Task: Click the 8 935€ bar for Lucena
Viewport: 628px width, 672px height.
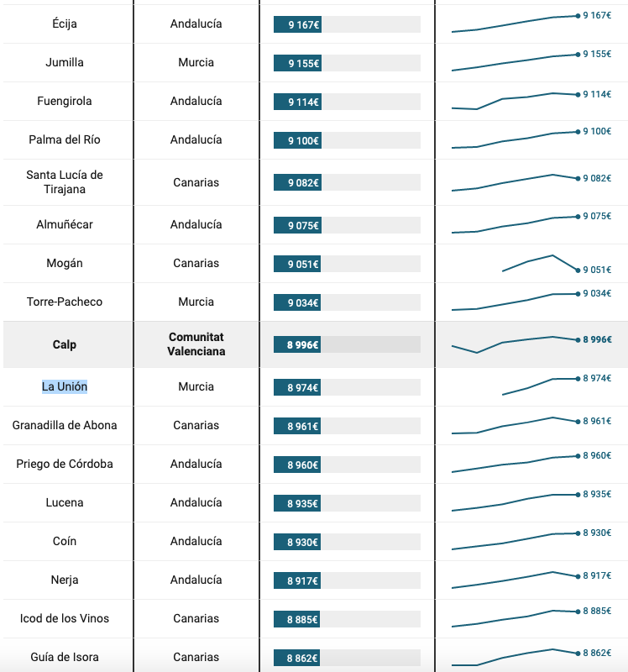Action: pyautogui.click(x=298, y=503)
